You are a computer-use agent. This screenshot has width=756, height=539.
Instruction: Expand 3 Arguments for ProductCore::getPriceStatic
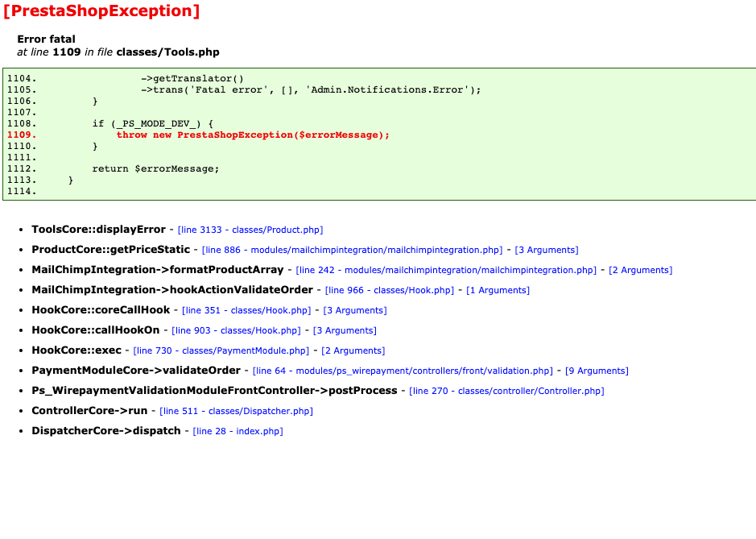point(547,250)
